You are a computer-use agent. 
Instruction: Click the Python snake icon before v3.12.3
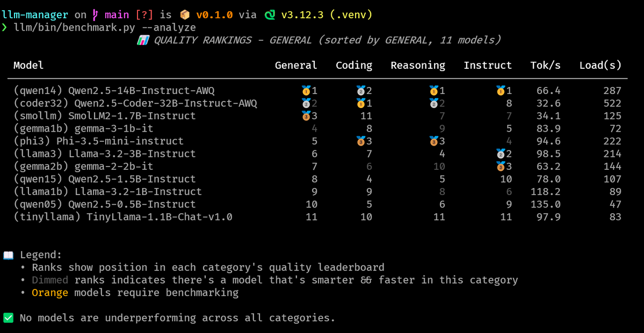pyautogui.click(x=270, y=15)
